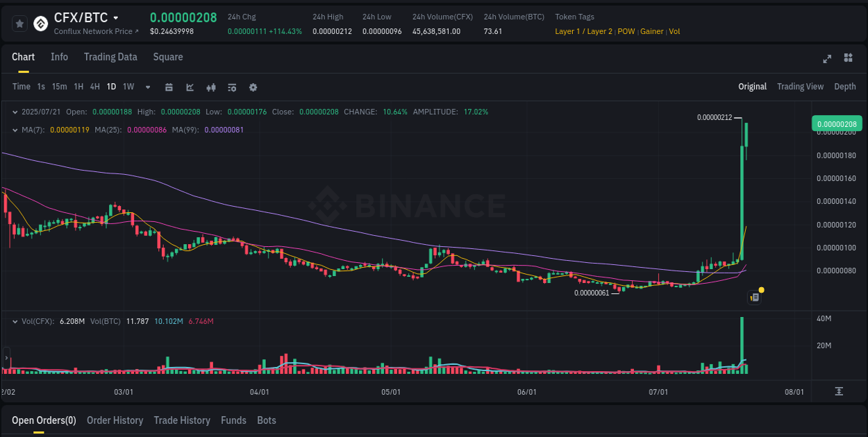Open the date range calendar picker icon
This screenshot has width=868, height=437.
click(169, 87)
